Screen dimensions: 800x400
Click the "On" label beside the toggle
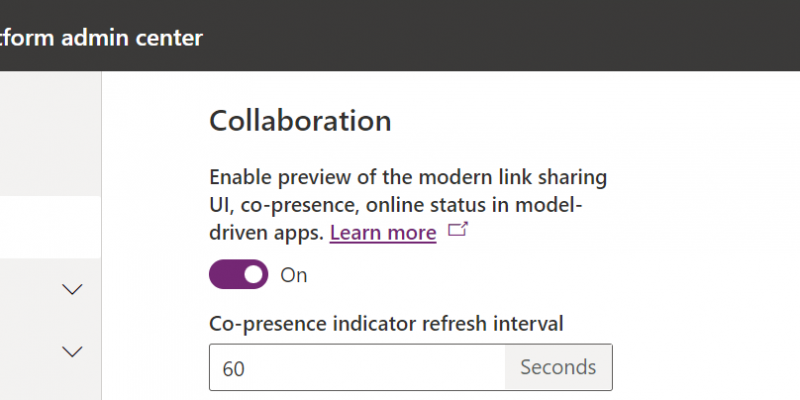[x=294, y=275]
